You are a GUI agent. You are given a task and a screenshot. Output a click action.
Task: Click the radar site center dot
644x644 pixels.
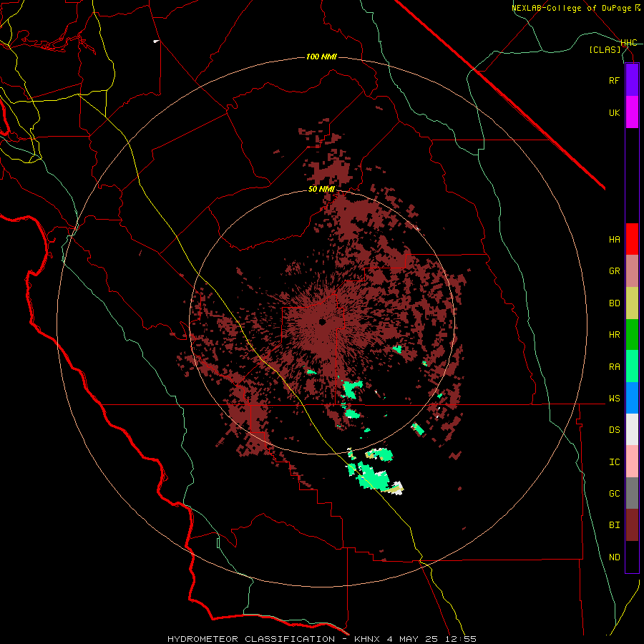323,322
